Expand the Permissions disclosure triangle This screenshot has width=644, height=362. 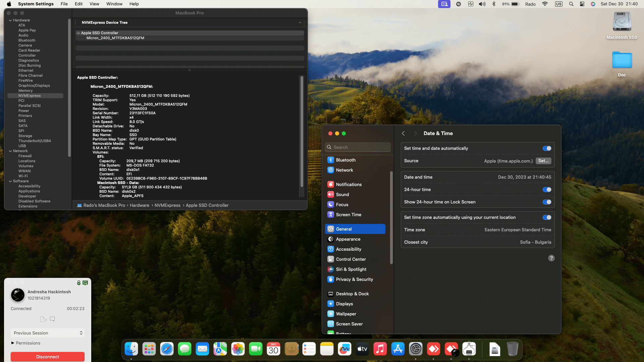(13, 343)
